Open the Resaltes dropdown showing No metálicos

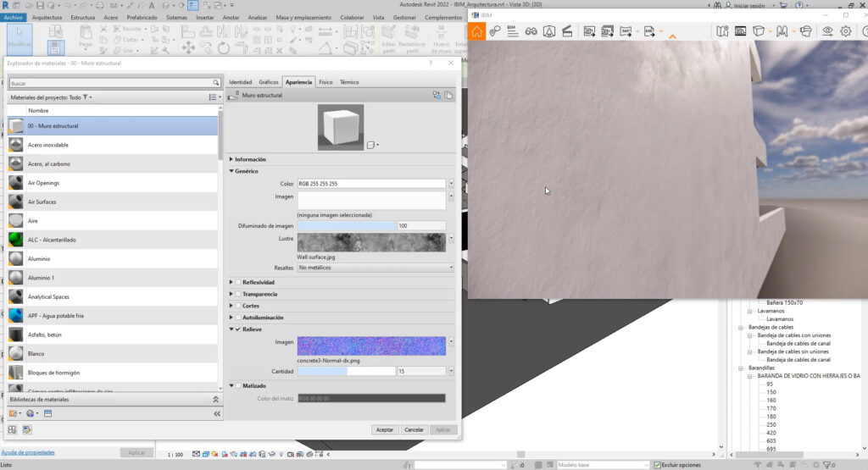[x=376, y=268]
